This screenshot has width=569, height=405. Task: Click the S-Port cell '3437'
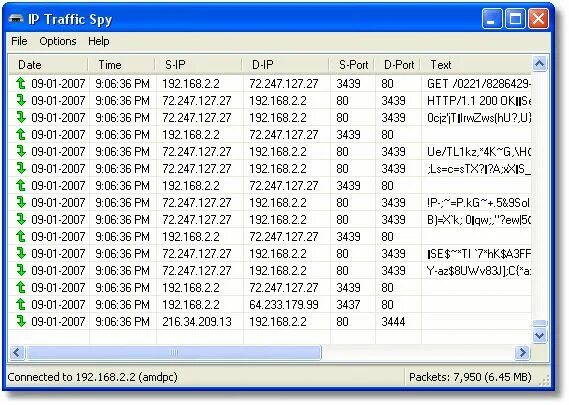[x=348, y=304]
